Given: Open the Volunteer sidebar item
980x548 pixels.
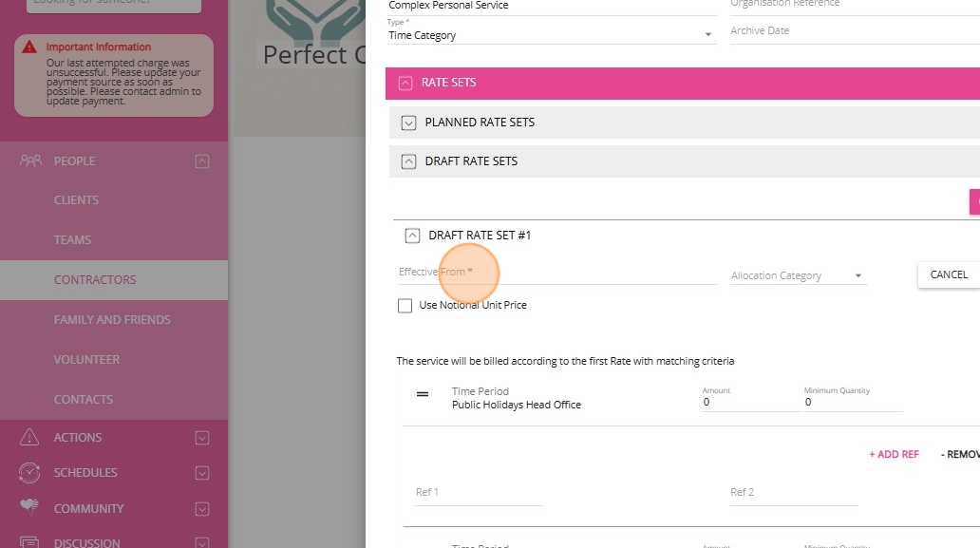Looking at the screenshot, I should pyautogui.click(x=114, y=360).
